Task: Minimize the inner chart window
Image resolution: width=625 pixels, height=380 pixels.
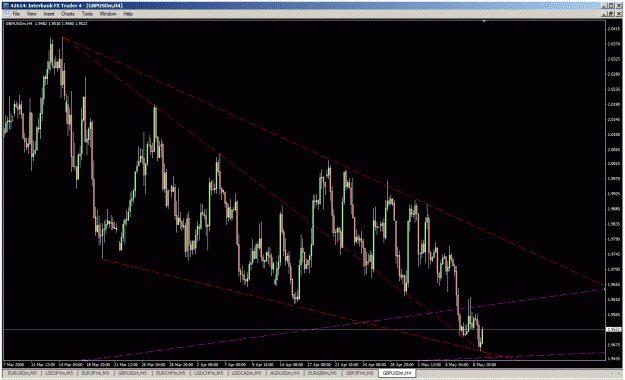Action: 605,14
